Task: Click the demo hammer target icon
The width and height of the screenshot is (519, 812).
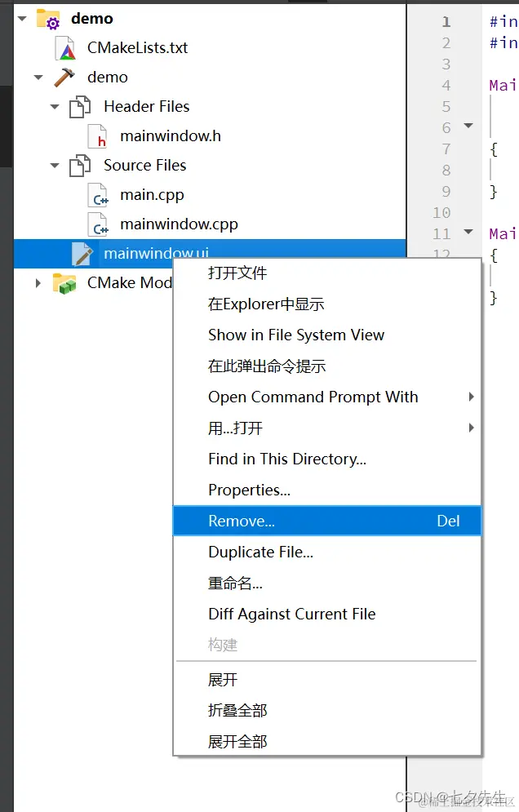Action: tap(64, 78)
